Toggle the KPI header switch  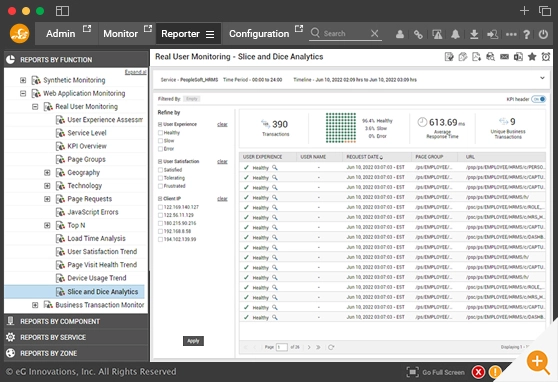point(538,99)
